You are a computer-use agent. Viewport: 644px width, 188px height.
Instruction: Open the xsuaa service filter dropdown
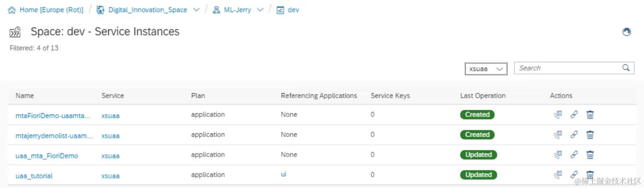(x=486, y=69)
